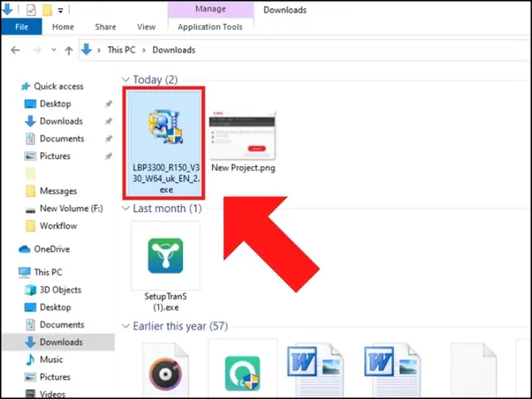Select 3D Objects under This PC
This screenshot has width=532, height=399.
(x=61, y=290)
